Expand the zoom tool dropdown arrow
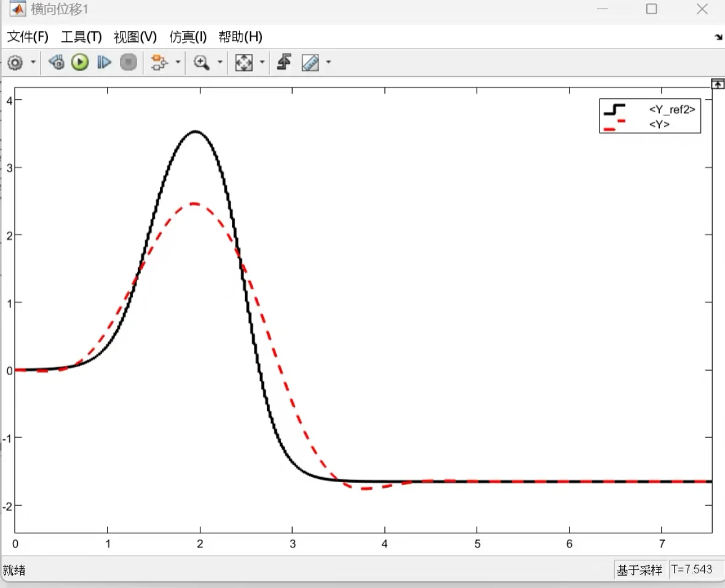Screen dimensions: 725x588 tap(220, 62)
